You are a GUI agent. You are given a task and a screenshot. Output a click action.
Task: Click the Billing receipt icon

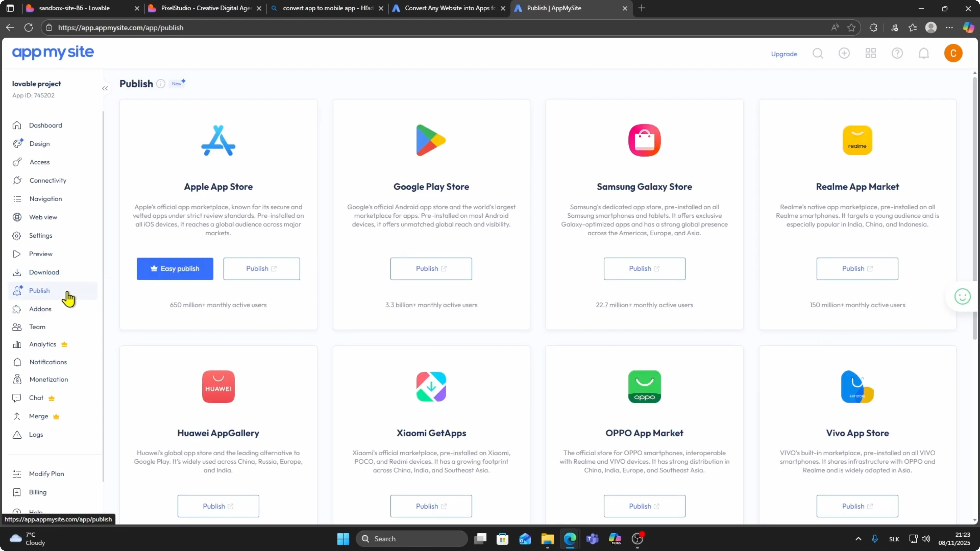[17, 492]
